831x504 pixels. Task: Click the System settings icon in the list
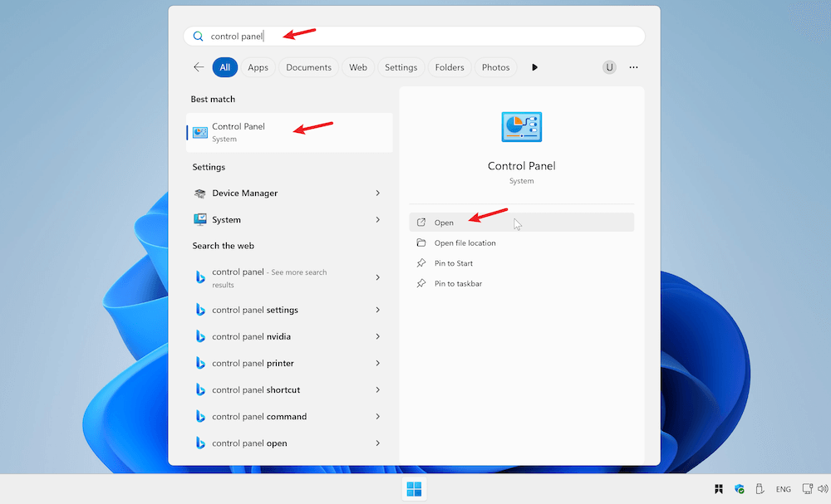pos(199,219)
